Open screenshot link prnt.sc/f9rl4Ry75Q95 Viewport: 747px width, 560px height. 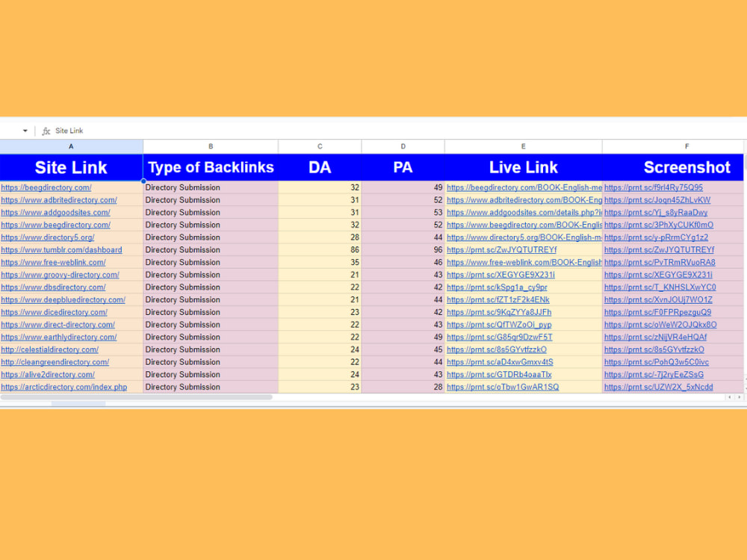pyautogui.click(x=654, y=187)
